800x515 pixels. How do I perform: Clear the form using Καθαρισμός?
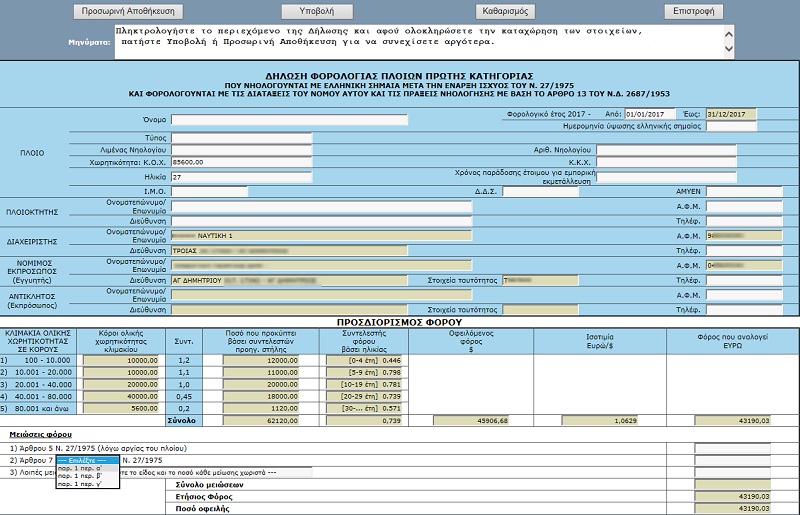click(505, 11)
